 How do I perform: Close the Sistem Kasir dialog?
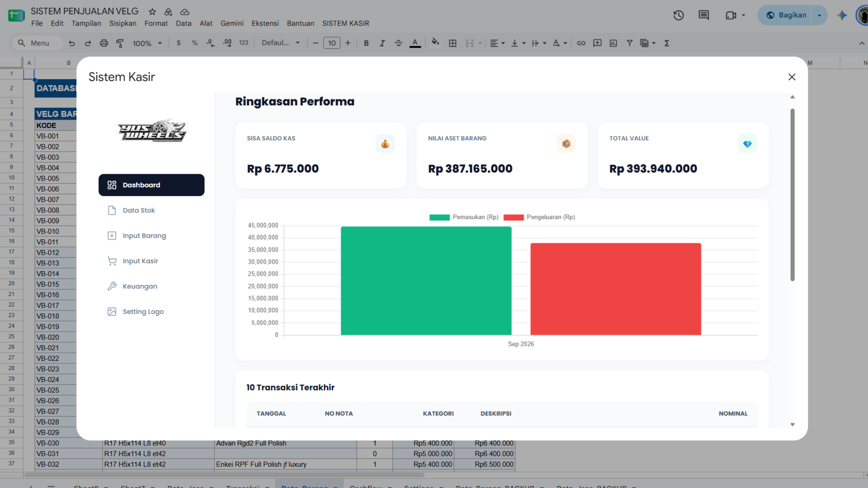click(792, 77)
